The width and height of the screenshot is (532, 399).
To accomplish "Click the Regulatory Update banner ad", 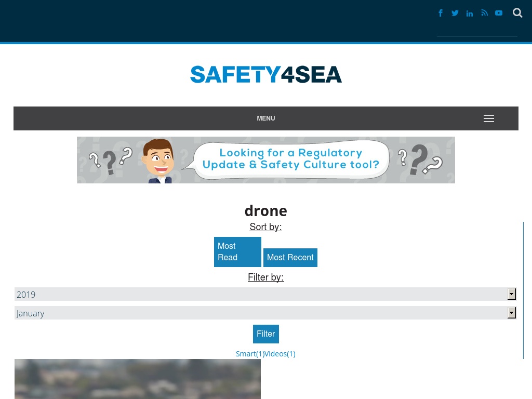I will pyautogui.click(x=266, y=160).
